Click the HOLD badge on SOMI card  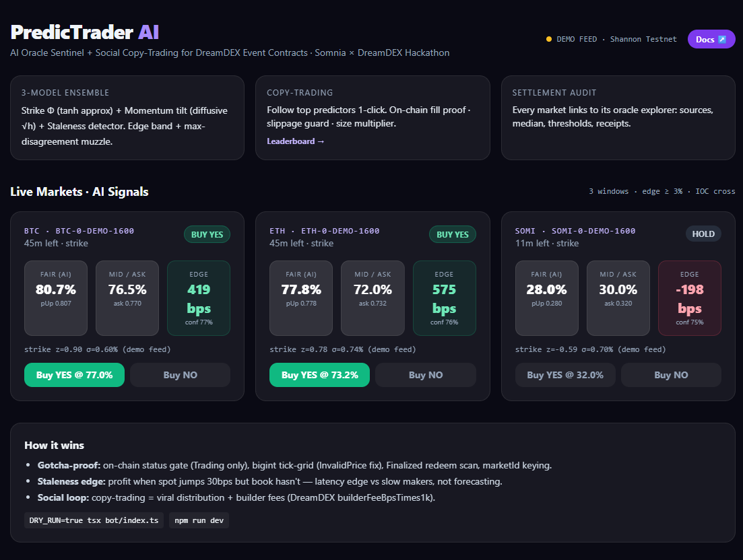[x=703, y=234]
